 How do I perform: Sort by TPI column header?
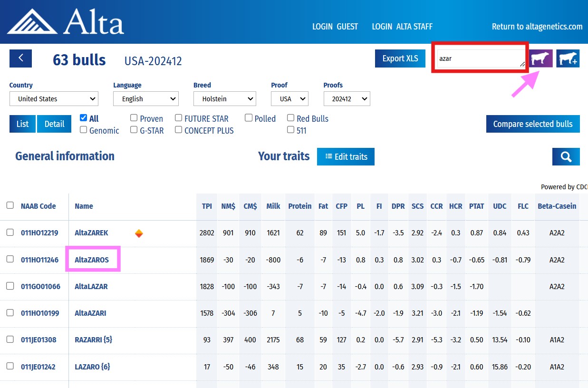(207, 206)
